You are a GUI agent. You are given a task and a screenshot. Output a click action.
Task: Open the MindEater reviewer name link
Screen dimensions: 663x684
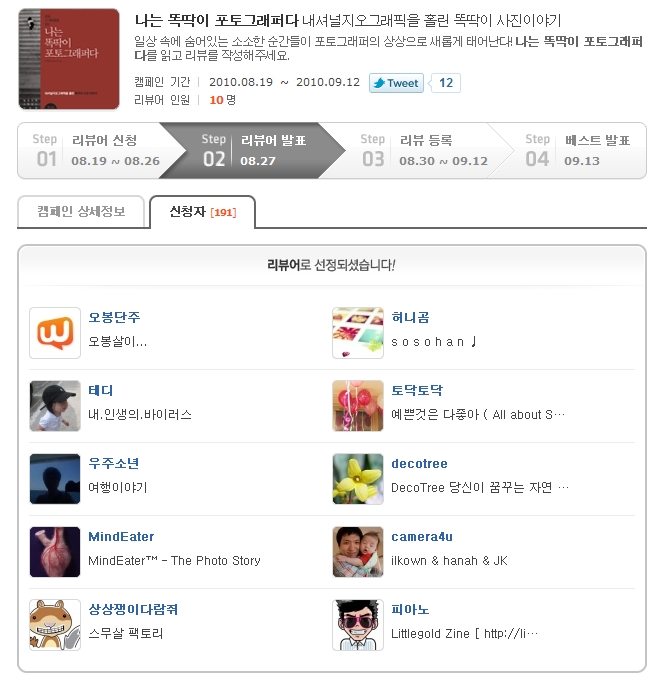point(121,537)
